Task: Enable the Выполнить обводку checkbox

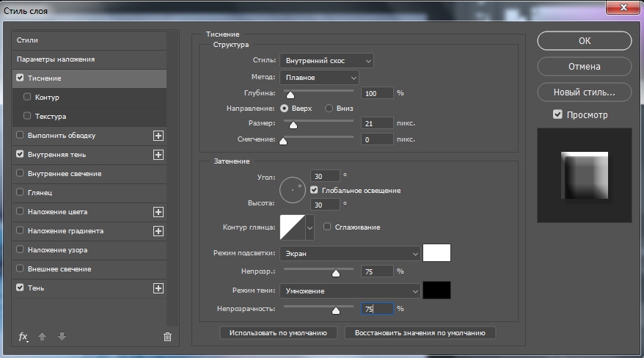Action: pos(20,135)
